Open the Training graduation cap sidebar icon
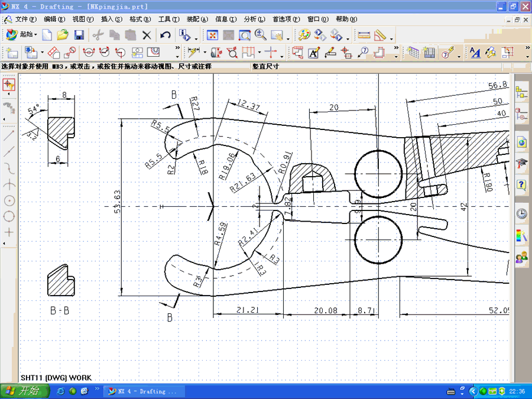The height and width of the screenshot is (399, 532). [x=521, y=164]
